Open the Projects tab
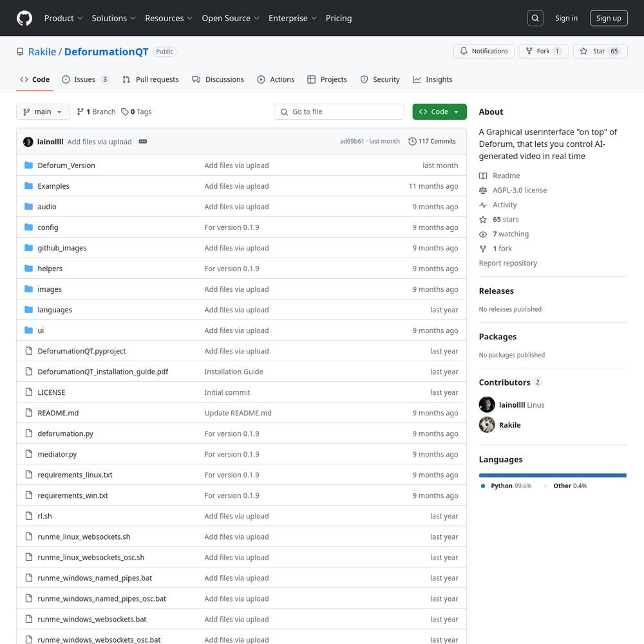644x644 pixels. [327, 79]
